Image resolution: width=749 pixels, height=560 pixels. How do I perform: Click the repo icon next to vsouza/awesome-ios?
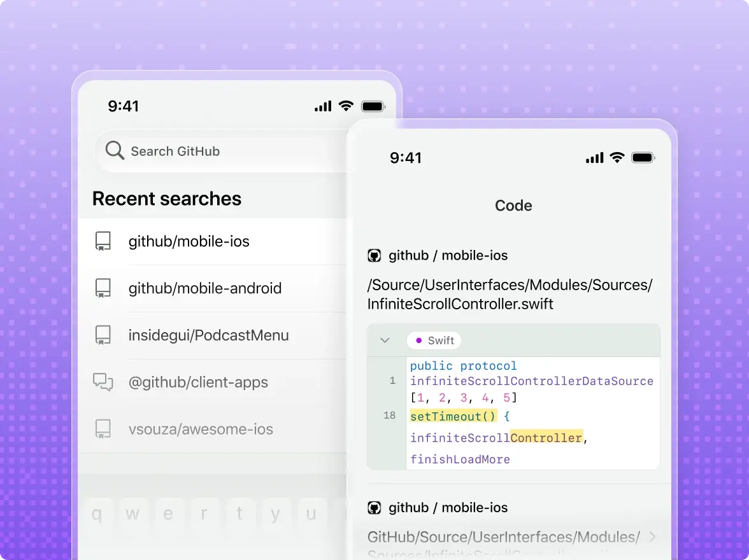pos(103,429)
